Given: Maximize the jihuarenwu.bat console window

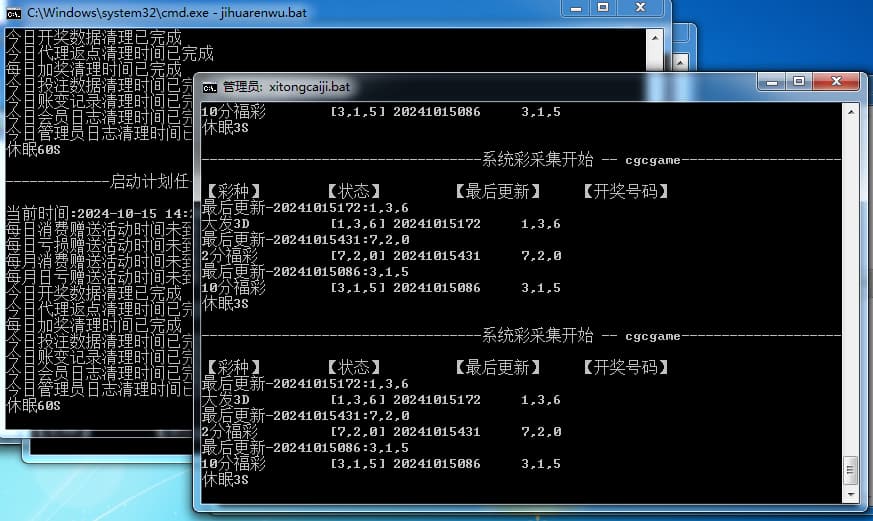Looking at the screenshot, I should pos(603,8).
